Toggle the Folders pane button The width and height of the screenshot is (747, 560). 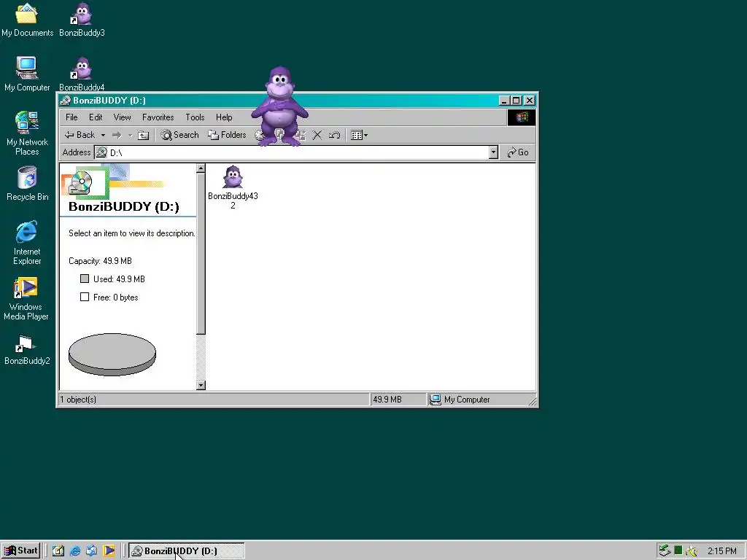228,135
